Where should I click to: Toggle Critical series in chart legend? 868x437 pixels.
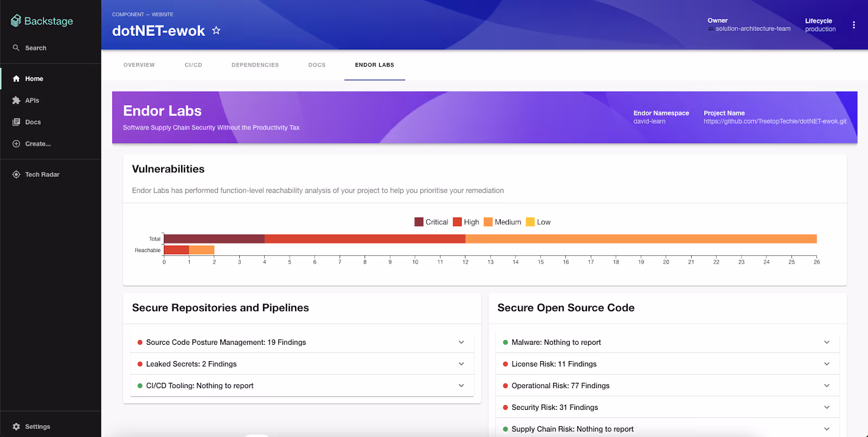[x=431, y=222]
